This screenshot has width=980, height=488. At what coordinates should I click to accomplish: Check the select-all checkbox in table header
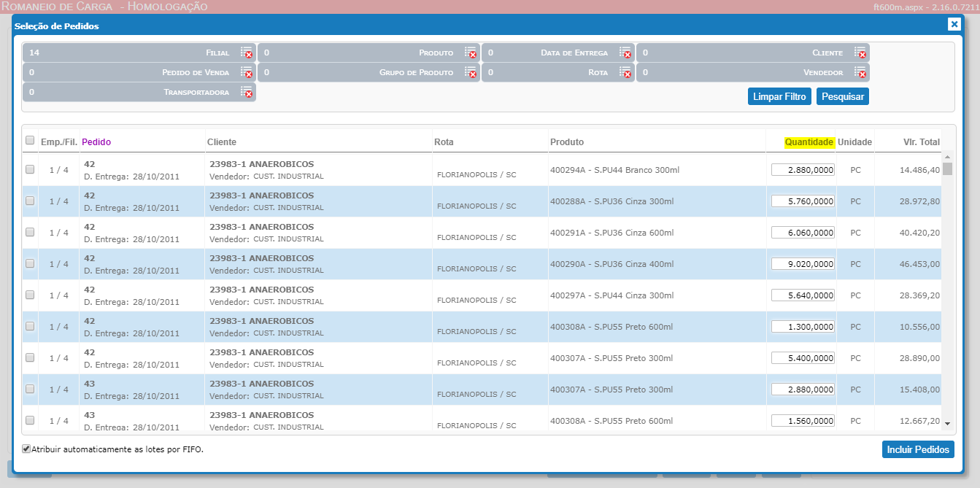pos(30,140)
